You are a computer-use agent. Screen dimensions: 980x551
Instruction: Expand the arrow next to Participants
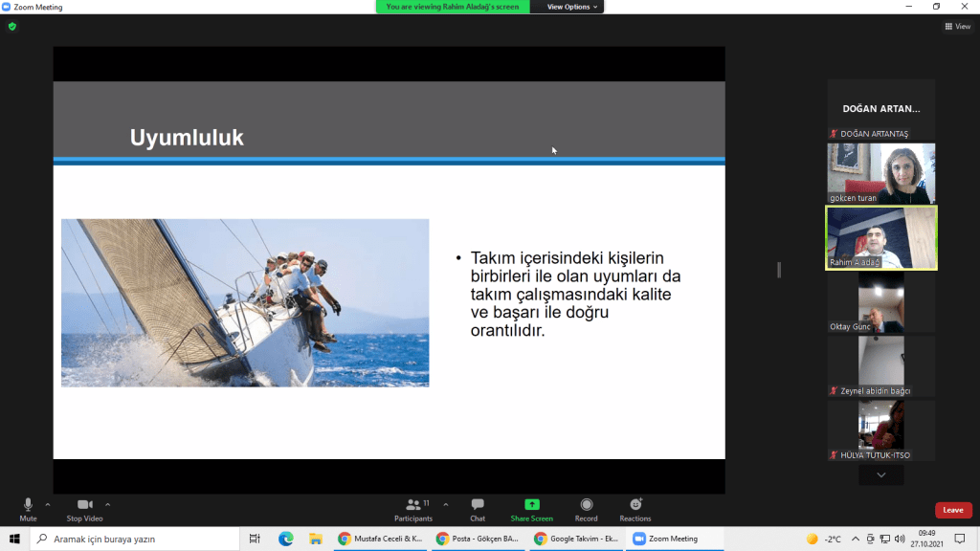click(x=446, y=504)
